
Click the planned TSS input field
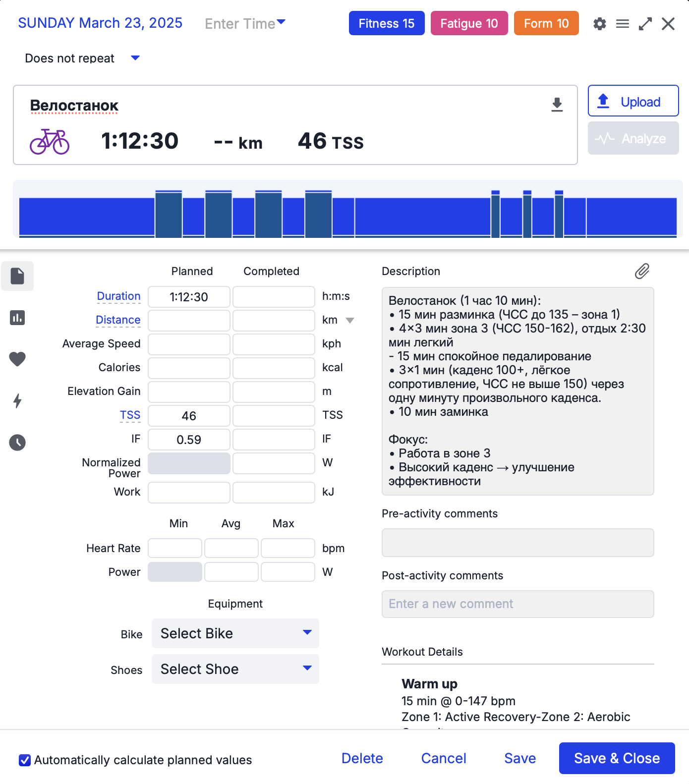[x=189, y=416]
